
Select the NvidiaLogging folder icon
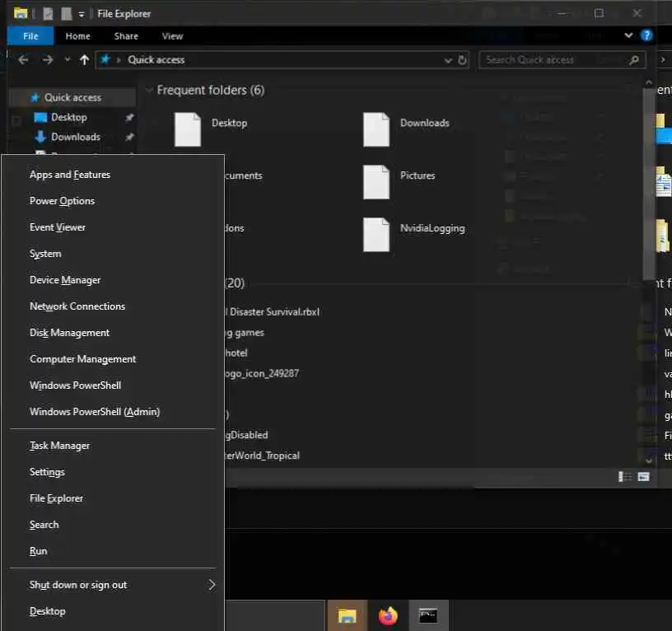click(x=376, y=235)
